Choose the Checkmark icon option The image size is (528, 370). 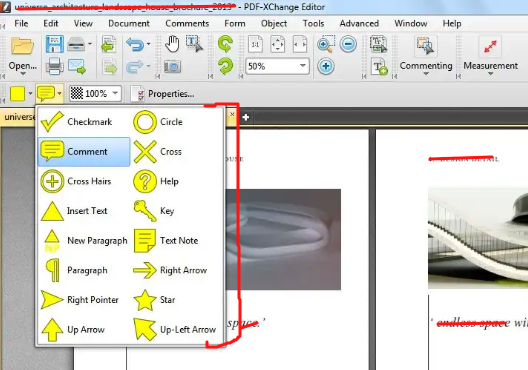[x=84, y=122]
